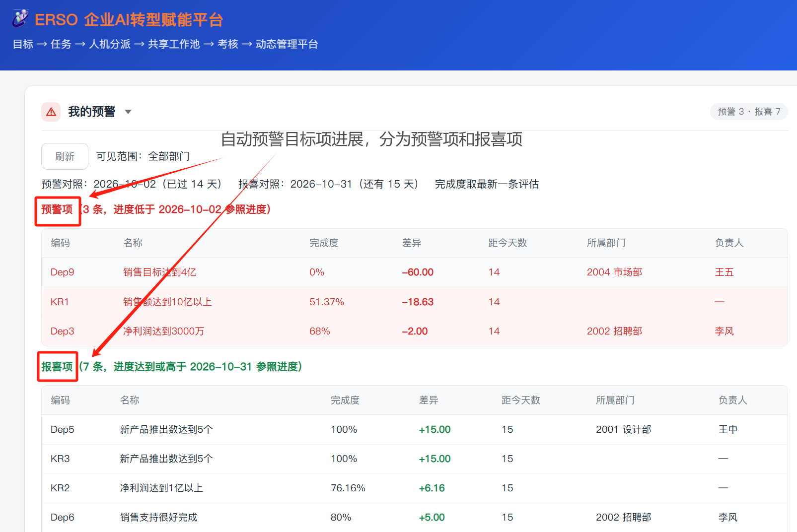The width and height of the screenshot is (797, 532).
Task: Click 李风 in the Dep3 row
Action: tap(724, 331)
